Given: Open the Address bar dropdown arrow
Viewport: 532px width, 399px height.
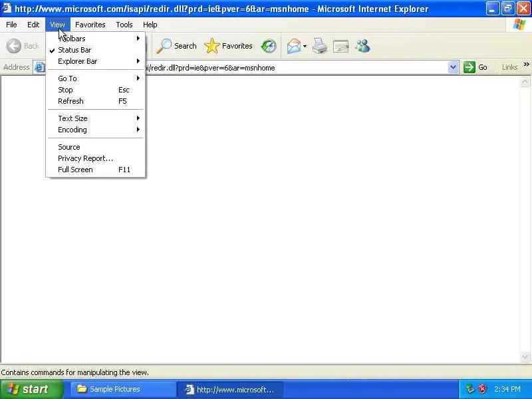Looking at the screenshot, I should pos(453,67).
